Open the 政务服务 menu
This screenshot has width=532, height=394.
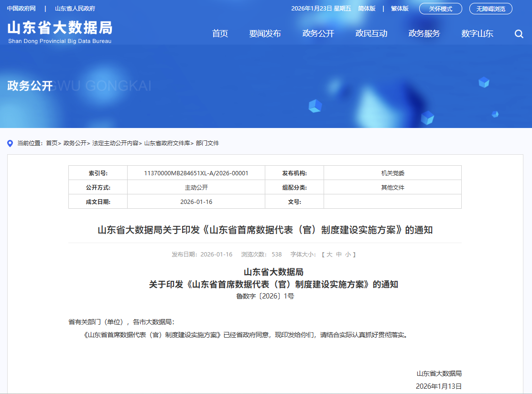click(424, 33)
